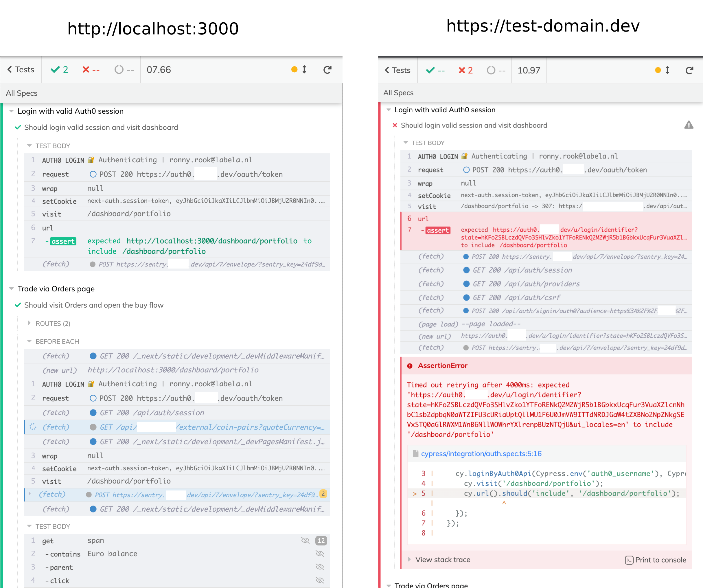The height and width of the screenshot is (588, 703).
Task: Open cypress/integration/auth.spec.ts:5:16
Action: pyautogui.click(x=481, y=454)
